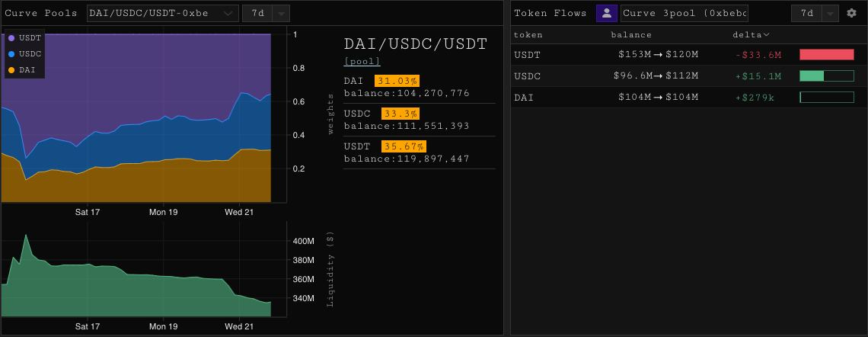Toggle USDT series in chart legend

[x=24, y=37]
